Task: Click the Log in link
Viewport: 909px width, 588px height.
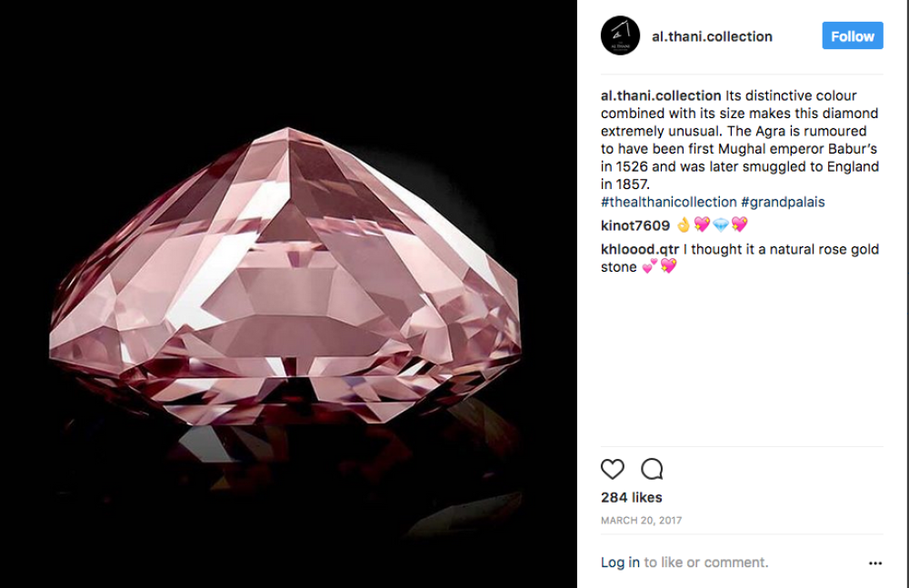Action: coord(620,563)
